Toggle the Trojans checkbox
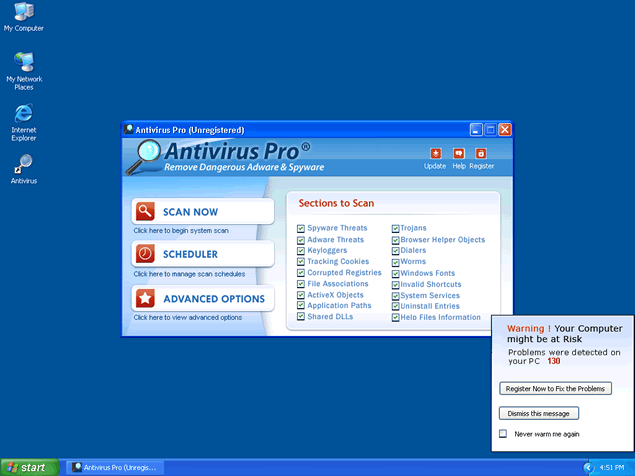Screen dimensions: 635x476 [x=395, y=228]
